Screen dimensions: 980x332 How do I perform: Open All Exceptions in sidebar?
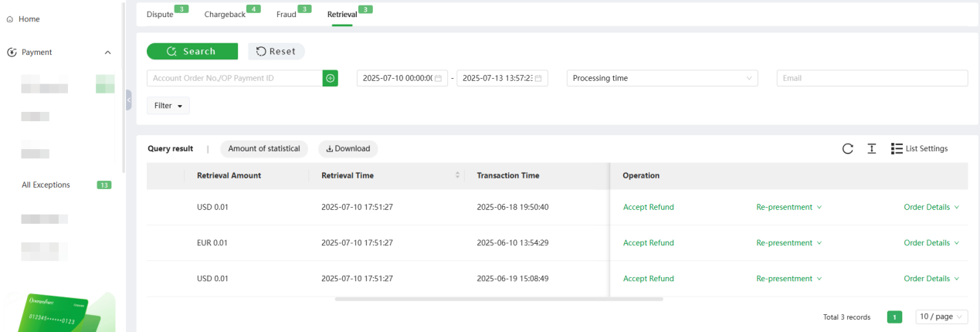[46, 185]
